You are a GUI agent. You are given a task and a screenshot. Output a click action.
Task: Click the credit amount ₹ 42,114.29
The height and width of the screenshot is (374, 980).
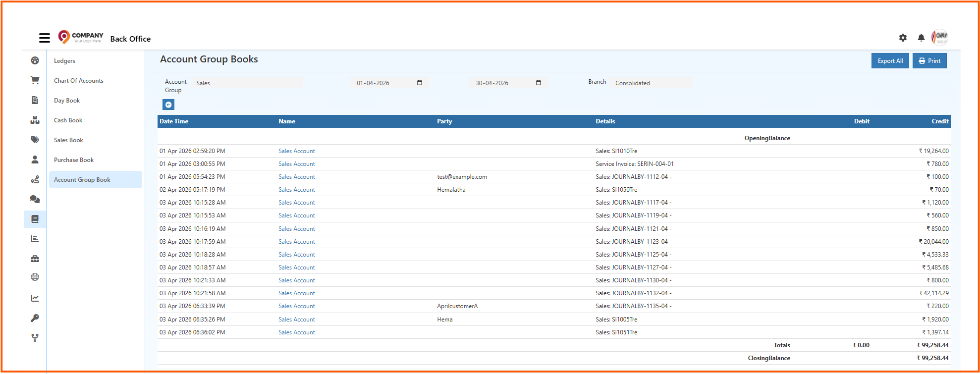pyautogui.click(x=934, y=293)
